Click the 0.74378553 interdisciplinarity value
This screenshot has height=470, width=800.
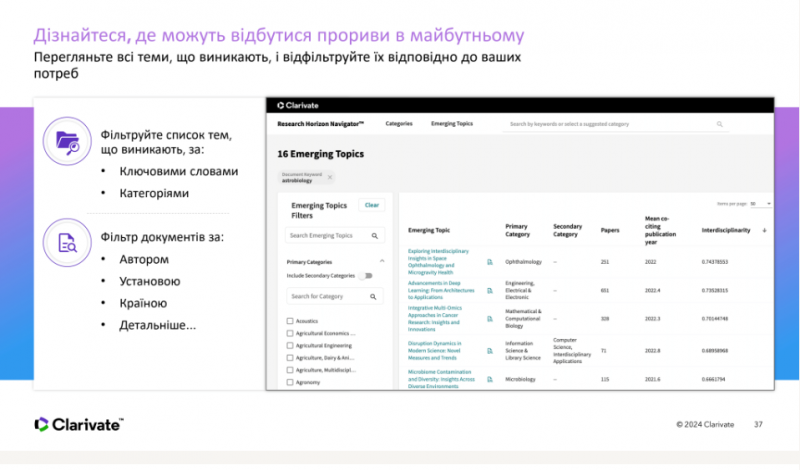[715, 262]
